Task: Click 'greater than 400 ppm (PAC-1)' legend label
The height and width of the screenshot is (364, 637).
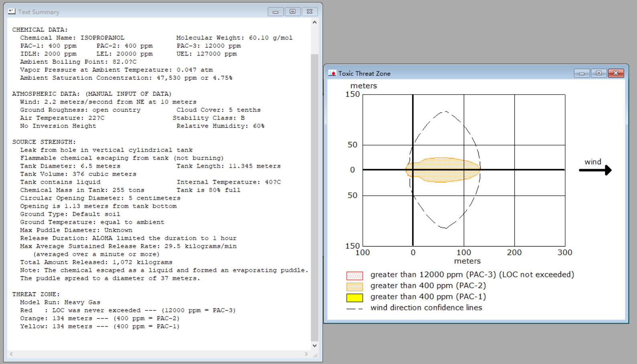Action: click(x=428, y=297)
